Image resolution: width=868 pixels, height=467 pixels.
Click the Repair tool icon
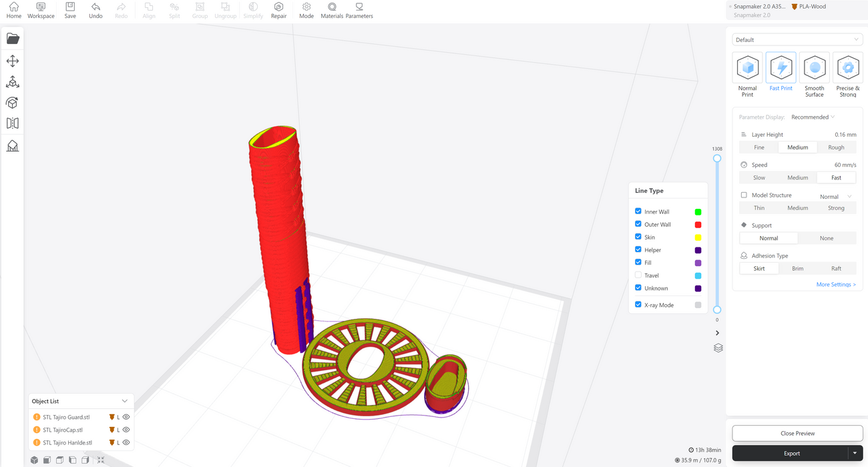[x=278, y=10]
